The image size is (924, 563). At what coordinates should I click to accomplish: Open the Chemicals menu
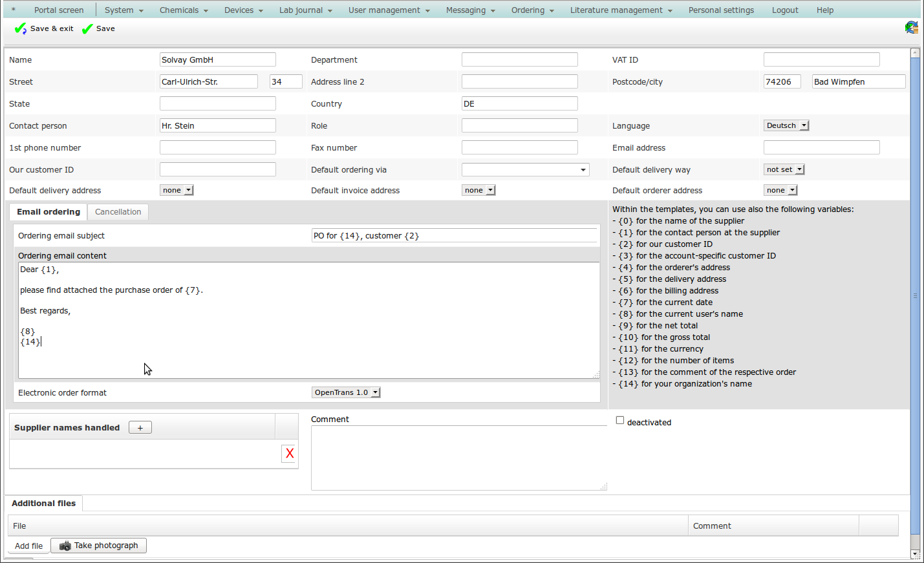coord(184,10)
